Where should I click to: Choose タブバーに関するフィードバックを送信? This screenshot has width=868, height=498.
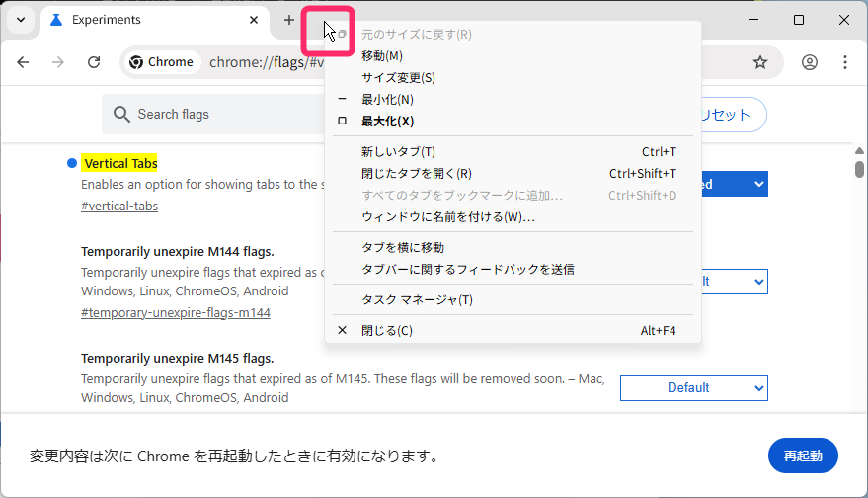[x=513, y=269]
